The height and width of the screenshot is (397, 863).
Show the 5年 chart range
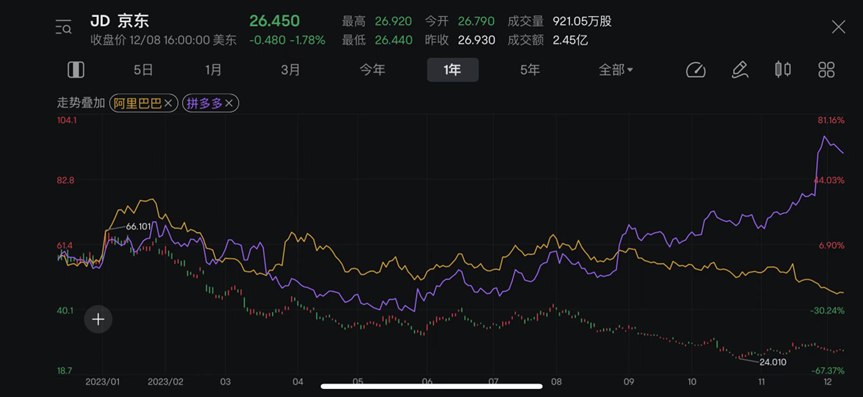click(530, 70)
